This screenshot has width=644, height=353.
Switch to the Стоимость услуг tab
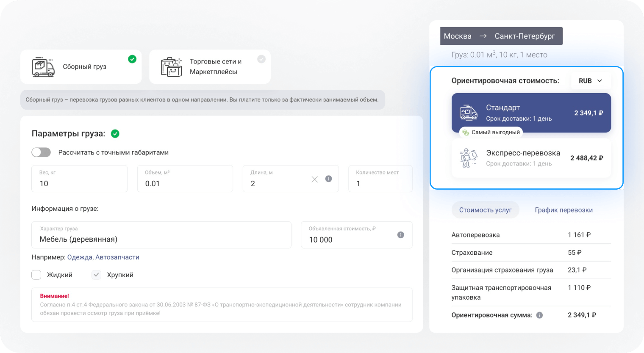coord(485,210)
